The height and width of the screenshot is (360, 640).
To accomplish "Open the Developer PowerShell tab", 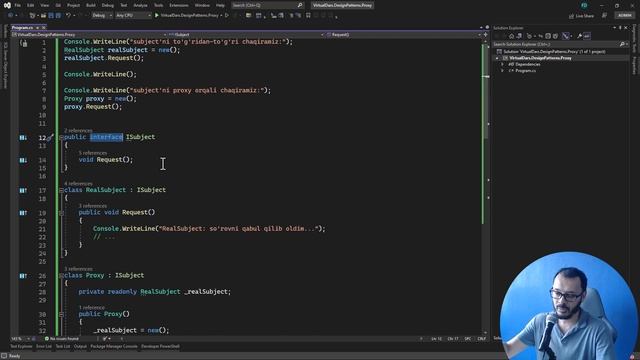I will (x=160, y=347).
